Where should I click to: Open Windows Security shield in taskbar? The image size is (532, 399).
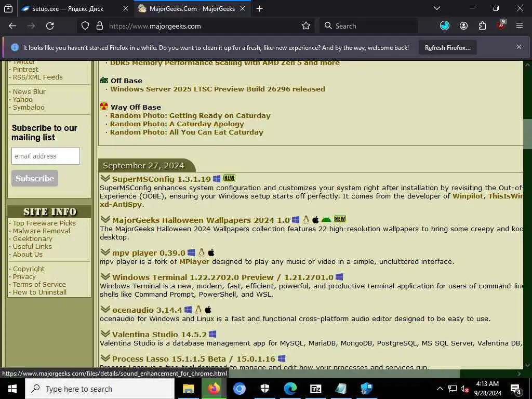[264, 389]
